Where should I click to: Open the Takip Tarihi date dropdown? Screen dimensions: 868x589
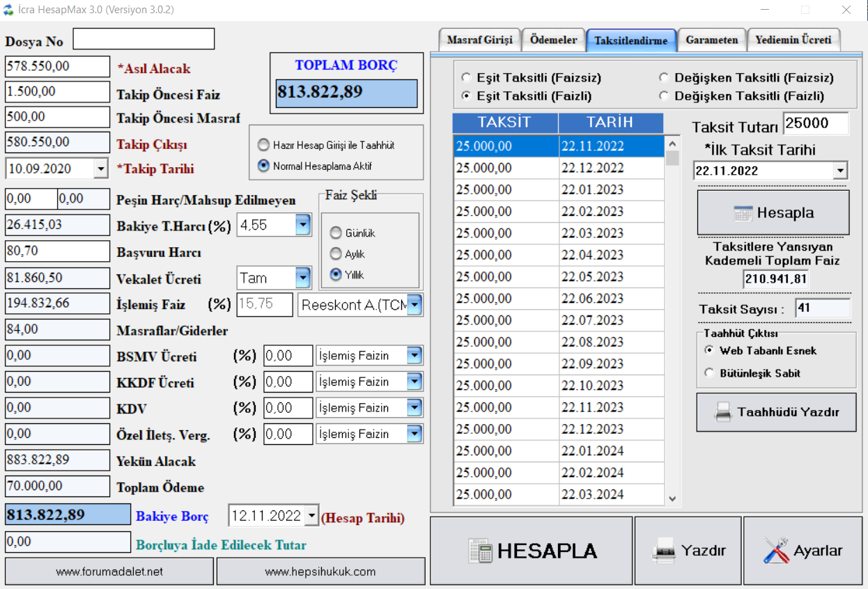(x=101, y=168)
